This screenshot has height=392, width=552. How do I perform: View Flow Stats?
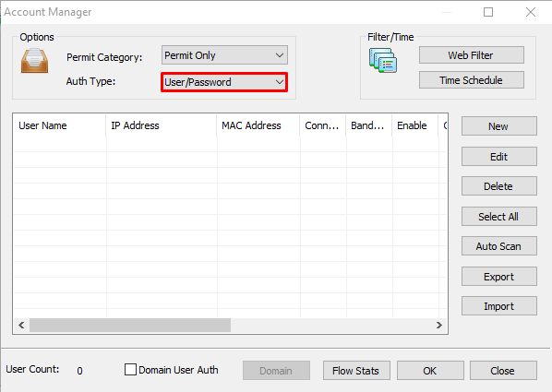(x=356, y=371)
